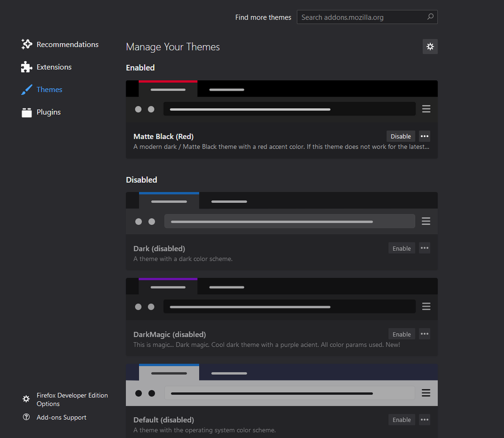Select the Matte Black (Red) theme title

[163, 137]
